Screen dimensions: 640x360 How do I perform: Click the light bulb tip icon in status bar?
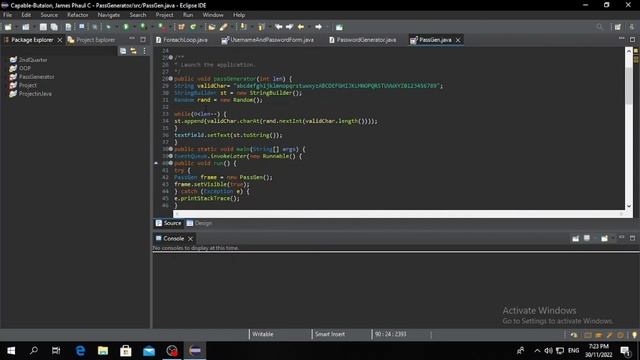[x=634, y=335]
